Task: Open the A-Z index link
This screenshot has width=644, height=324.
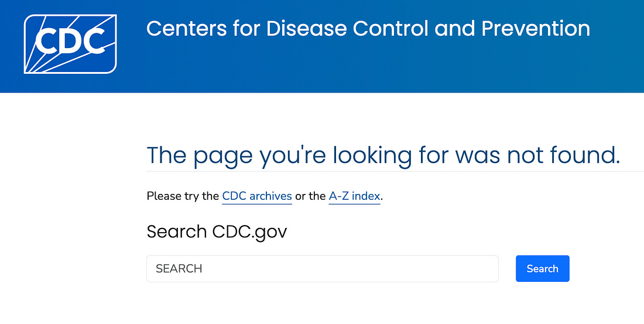Action: point(354,196)
